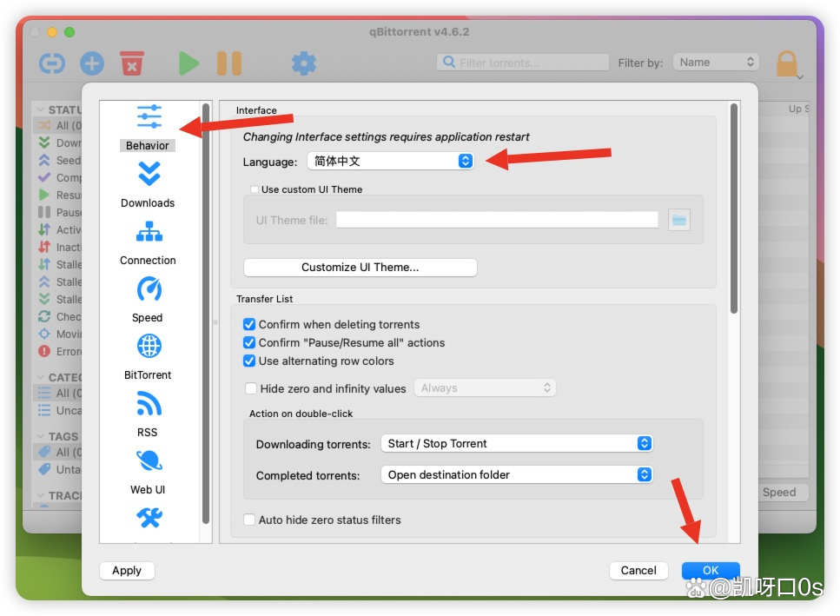Toggle Use custom UI Theme checkbox
The image size is (840, 616).
[x=255, y=189]
